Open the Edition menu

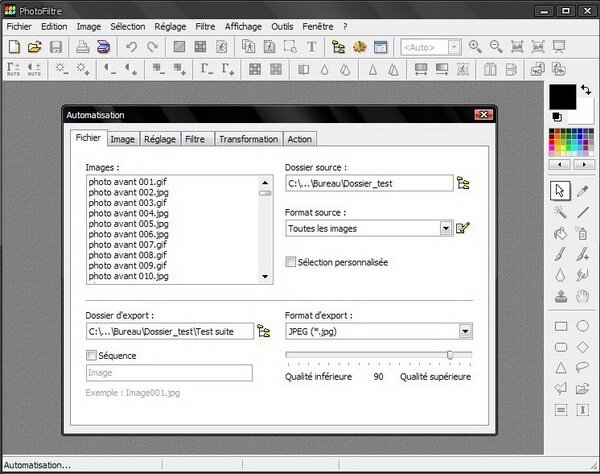[x=54, y=26]
